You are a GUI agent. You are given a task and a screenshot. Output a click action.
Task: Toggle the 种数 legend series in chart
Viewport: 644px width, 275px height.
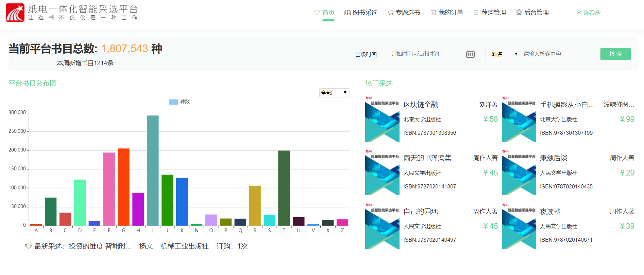174,102
